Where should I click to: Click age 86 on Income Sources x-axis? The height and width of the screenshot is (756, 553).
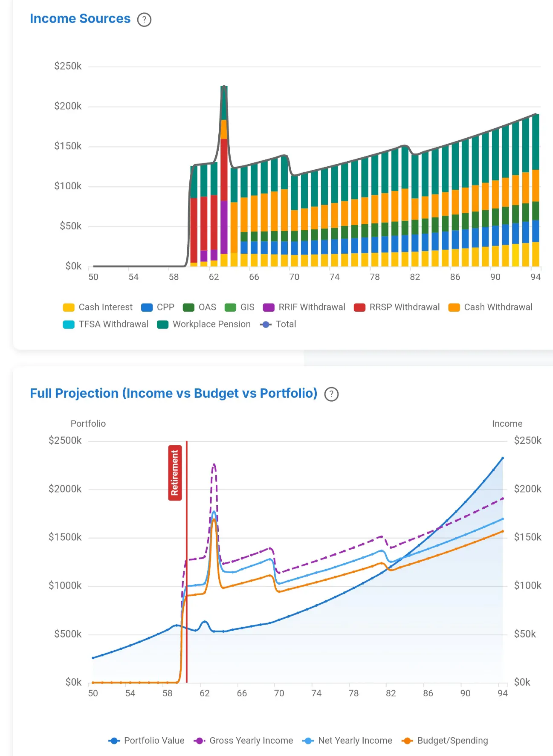[455, 277]
